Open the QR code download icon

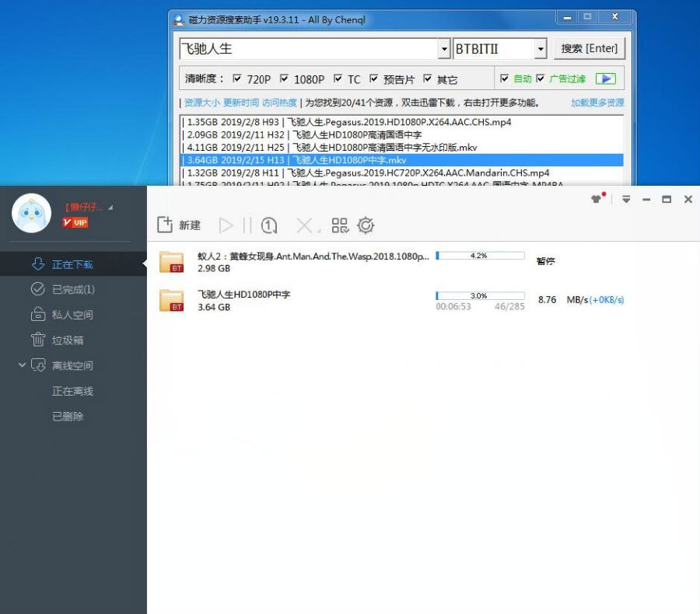(x=340, y=225)
